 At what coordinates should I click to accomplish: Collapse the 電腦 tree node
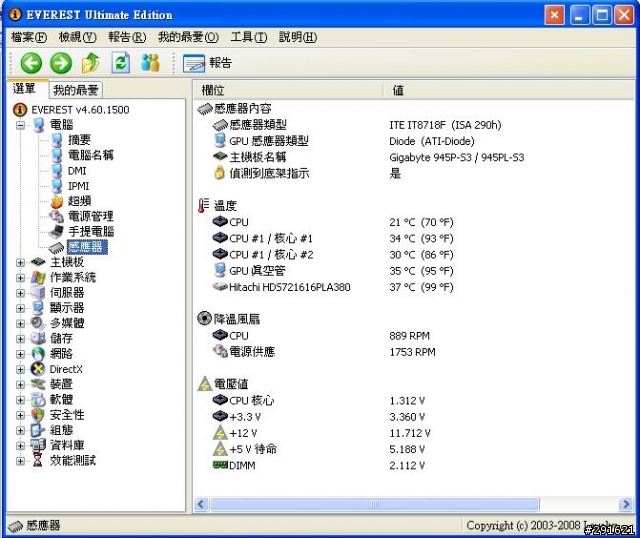20,125
